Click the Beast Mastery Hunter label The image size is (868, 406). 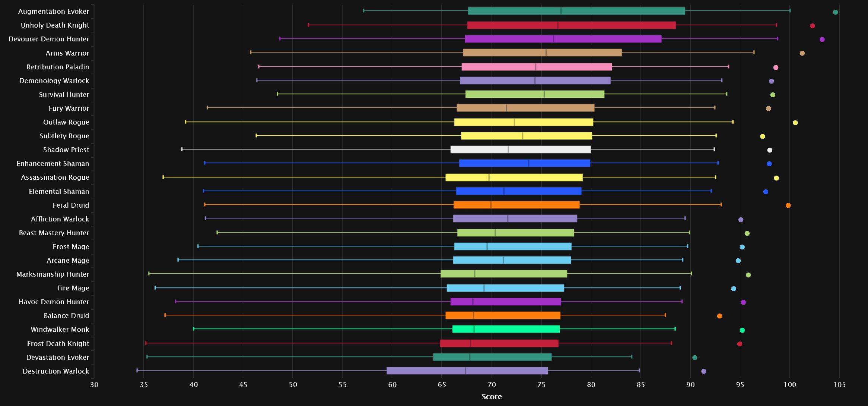point(54,233)
